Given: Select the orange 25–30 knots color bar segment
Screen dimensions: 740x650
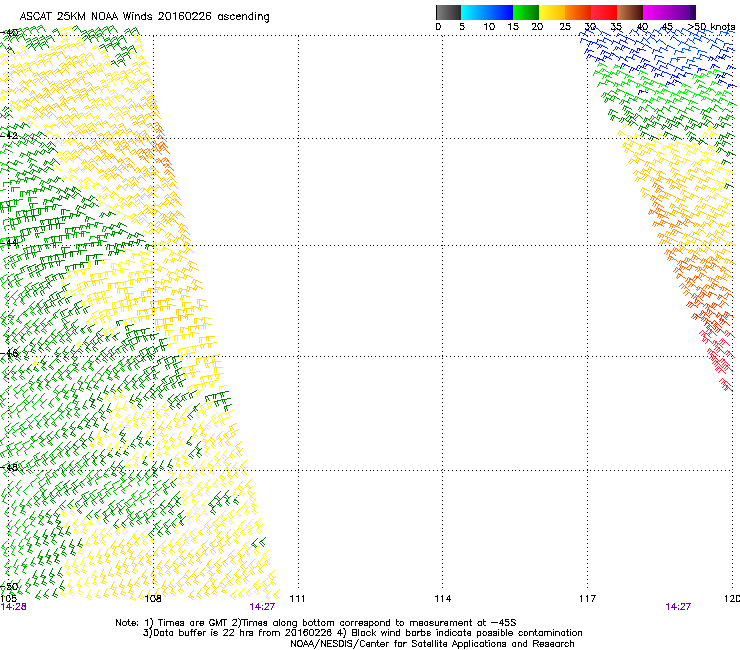Looking at the screenshot, I should (578, 12).
